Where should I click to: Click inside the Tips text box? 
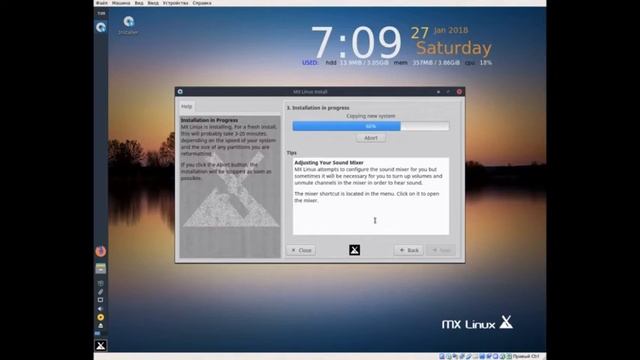point(371,196)
